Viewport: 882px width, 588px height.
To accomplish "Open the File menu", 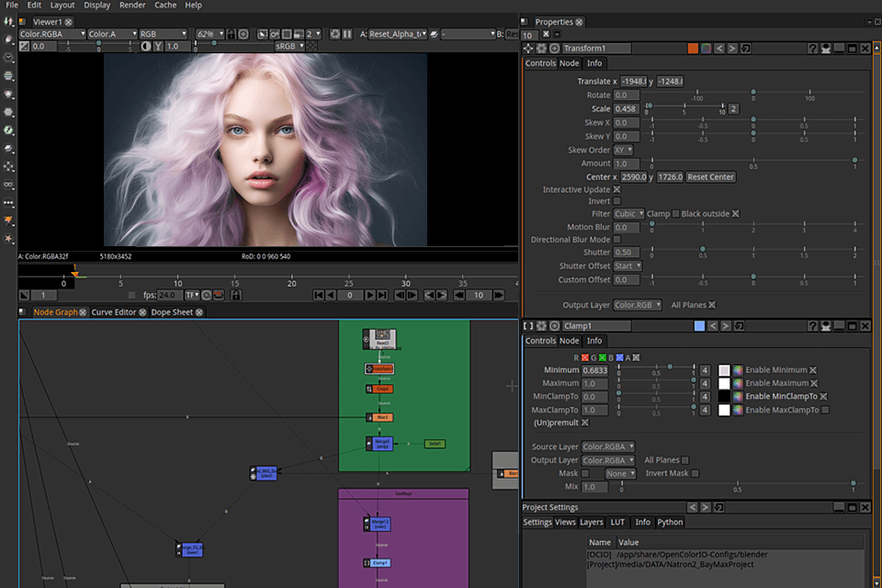I will click(12, 6).
